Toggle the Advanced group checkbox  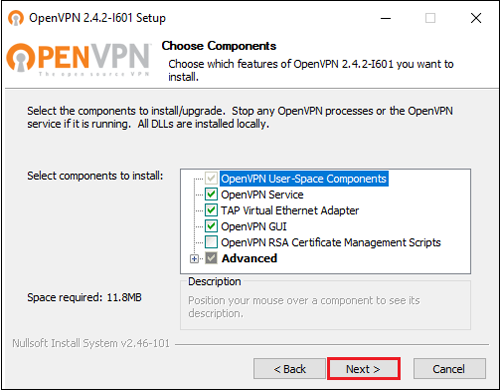[x=211, y=258]
